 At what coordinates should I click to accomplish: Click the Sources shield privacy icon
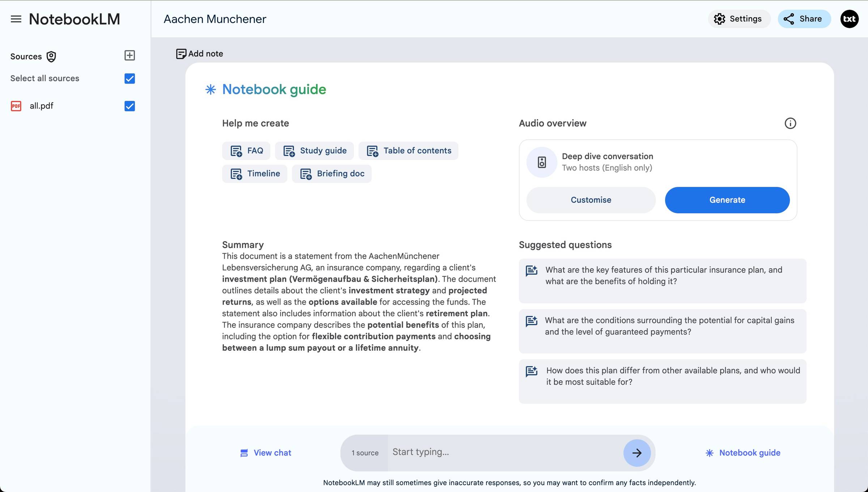(51, 57)
